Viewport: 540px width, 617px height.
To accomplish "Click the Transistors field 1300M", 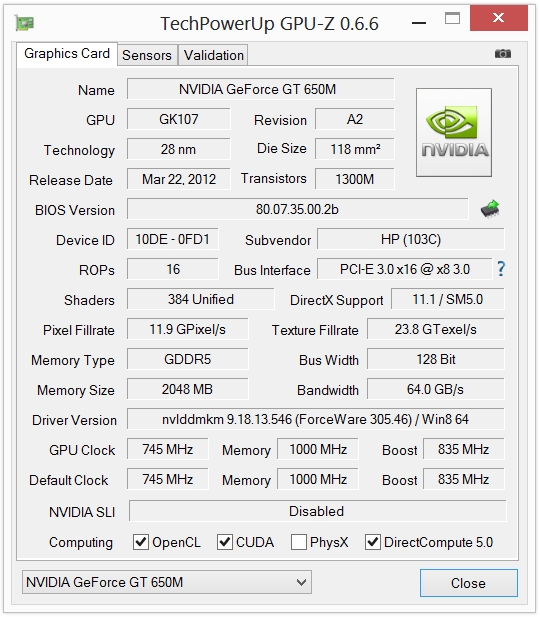I will click(x=355, y=179).
